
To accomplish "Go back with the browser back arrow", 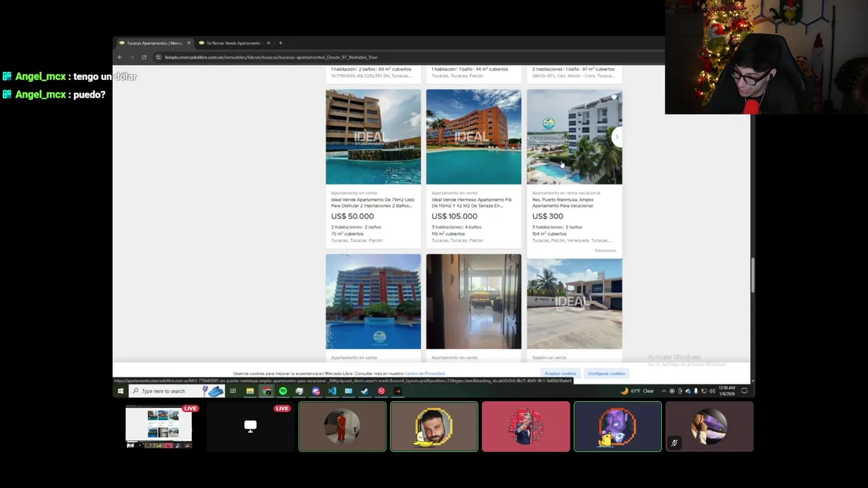I will [x=120, y=57].
